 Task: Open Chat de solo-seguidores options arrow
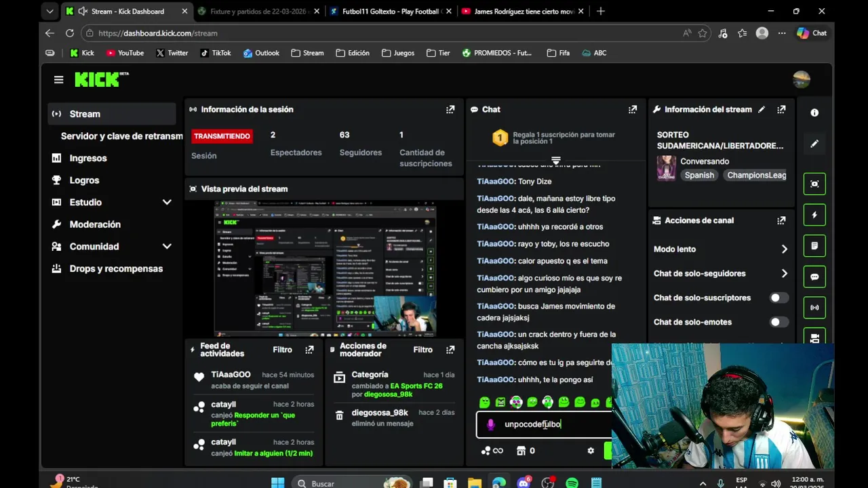[x=784, y=273]
